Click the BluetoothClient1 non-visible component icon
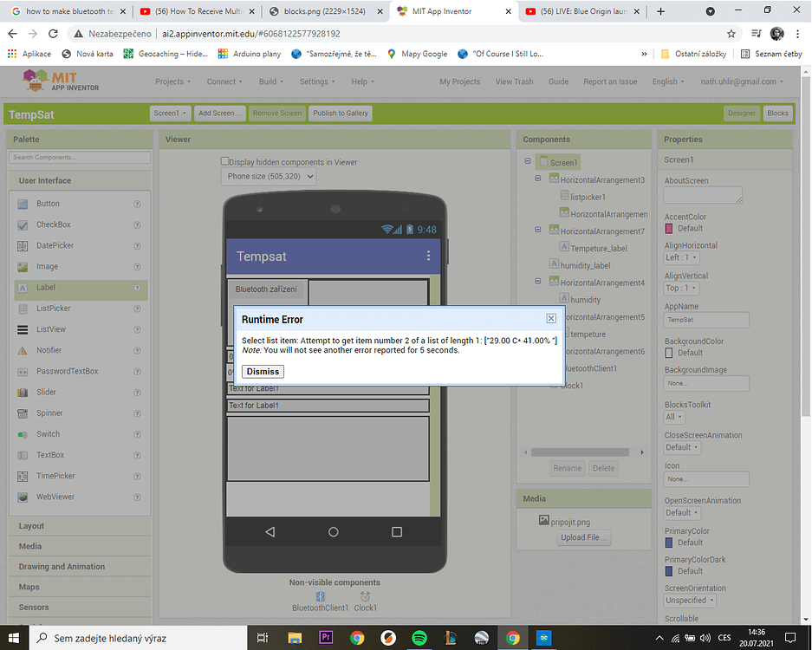The height and width of the screenshot is (650, 812). click(x=319, y=596)
